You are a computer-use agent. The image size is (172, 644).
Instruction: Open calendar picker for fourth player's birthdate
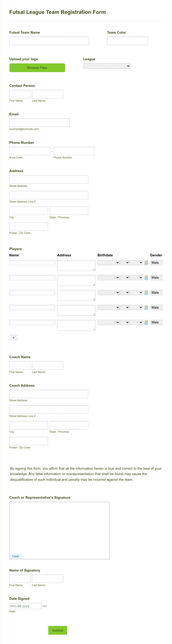(x=146, y=307)
